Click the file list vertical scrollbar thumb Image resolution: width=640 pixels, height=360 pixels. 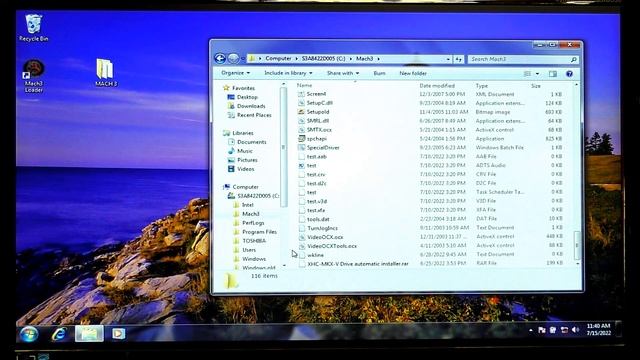click(x=577, y=245)
